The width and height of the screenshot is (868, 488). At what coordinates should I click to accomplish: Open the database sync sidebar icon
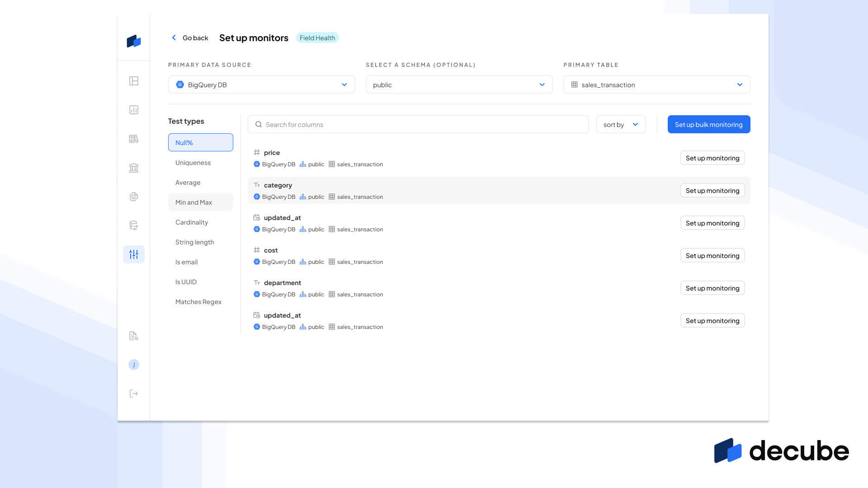coord(134,225)
